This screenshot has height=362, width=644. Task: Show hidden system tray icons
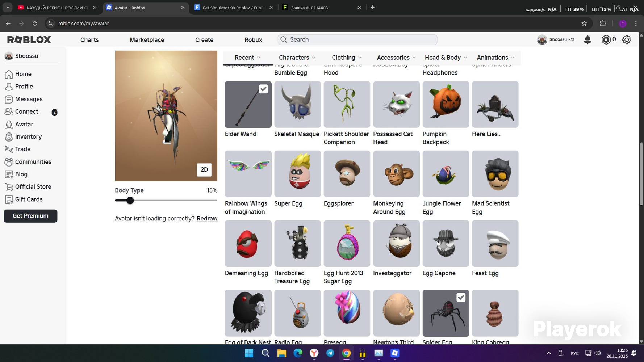click(x=549, y=353)
